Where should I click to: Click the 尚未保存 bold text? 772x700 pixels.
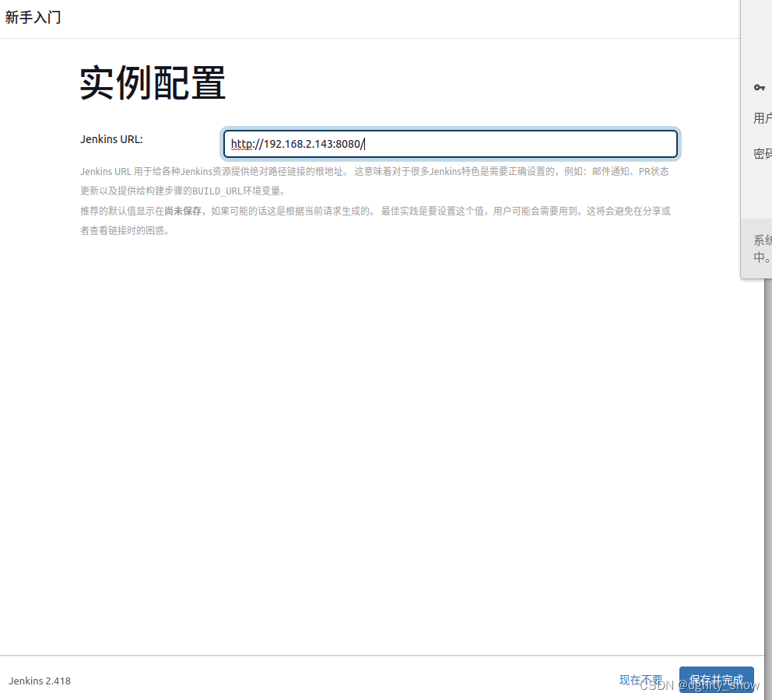[x=183, y=211]
